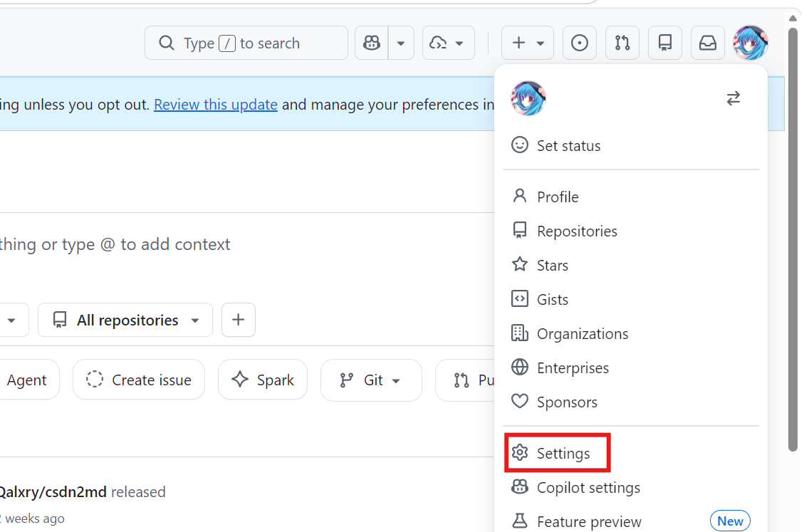
Task: Click the New badge beside Feature preview
Action: point(730,521)
